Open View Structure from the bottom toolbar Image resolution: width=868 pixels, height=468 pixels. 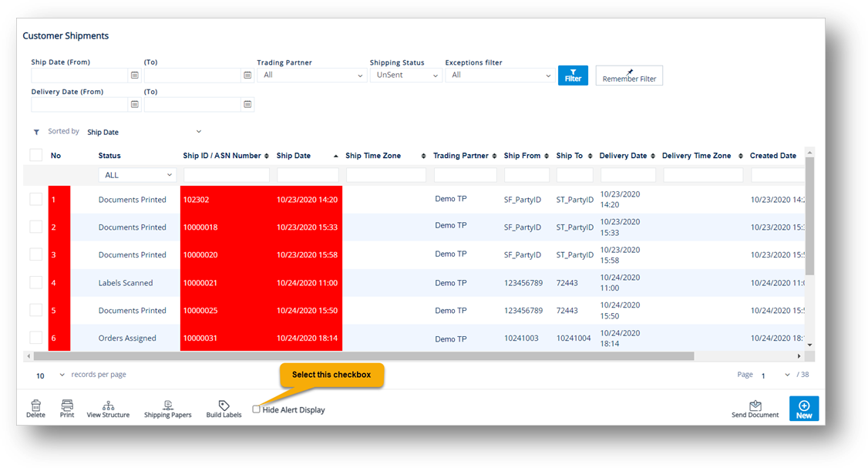(x=108, y=408)
